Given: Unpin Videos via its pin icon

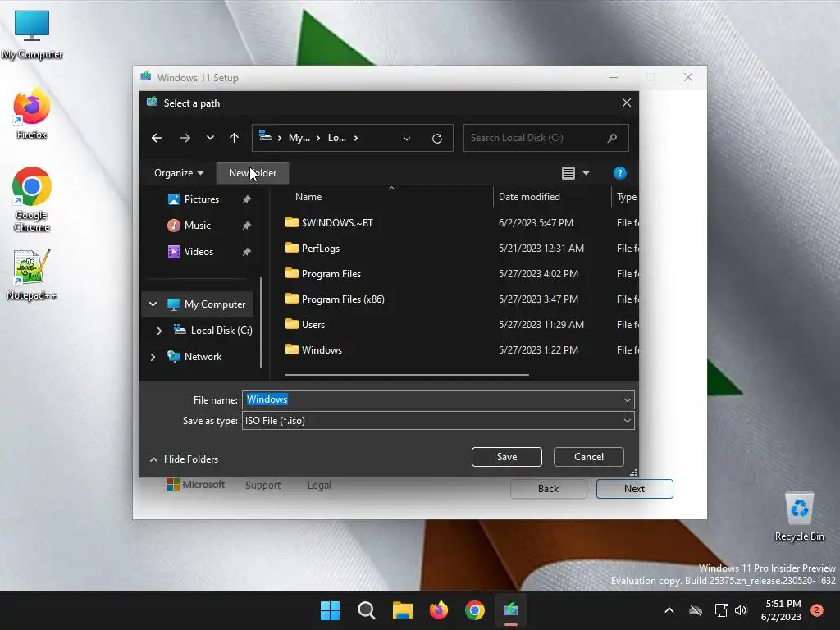Looking at the screenshot, I should (x=246, y=252).
